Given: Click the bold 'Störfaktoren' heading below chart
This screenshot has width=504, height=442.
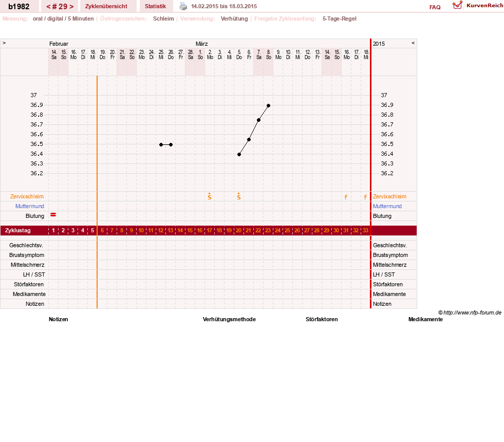Looking at the screenshot, I should [x=322, y=319].
